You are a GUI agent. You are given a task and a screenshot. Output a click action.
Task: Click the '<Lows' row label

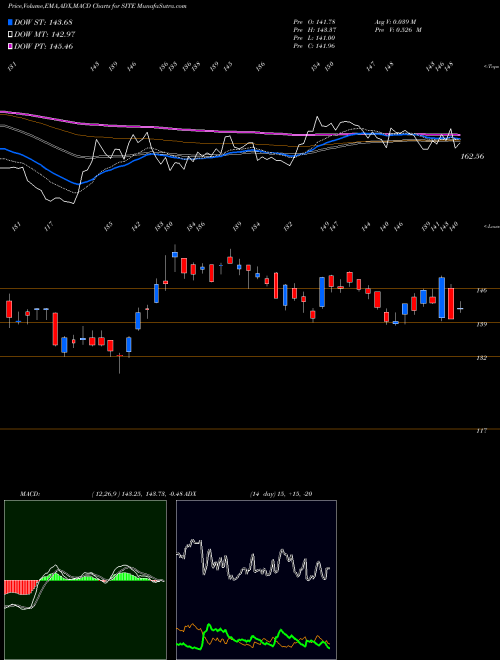point(491,226)
